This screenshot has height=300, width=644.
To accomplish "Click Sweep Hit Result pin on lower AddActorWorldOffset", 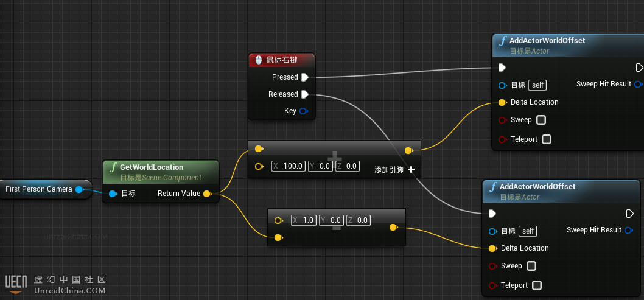I will [x=628, y=230].
